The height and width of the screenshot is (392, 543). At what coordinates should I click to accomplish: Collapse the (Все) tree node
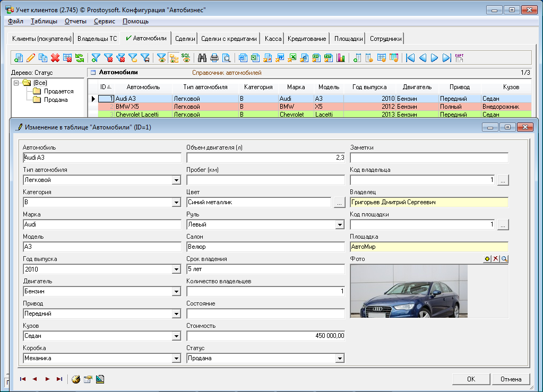(x=16, y=83)
